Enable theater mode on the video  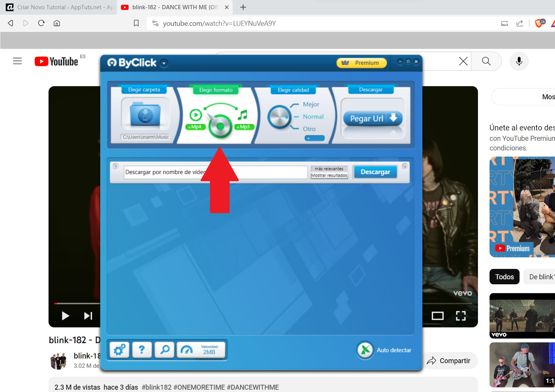coord(438,316)
